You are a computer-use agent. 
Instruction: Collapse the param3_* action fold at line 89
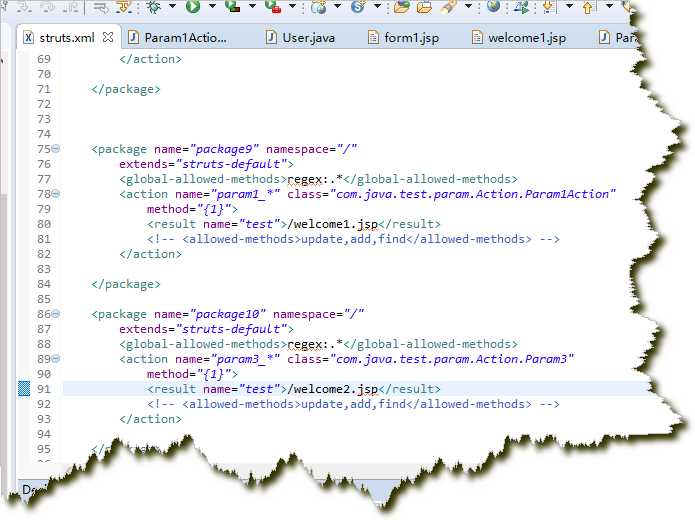pos(55,359)
